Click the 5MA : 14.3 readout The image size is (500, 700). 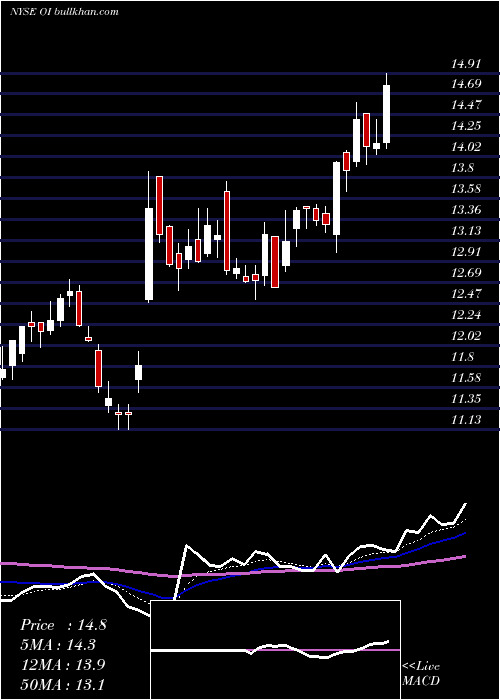click(58, 645)
